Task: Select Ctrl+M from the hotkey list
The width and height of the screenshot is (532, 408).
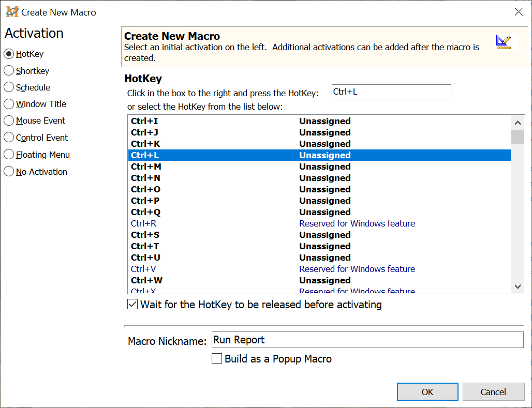Action: tap(146, 167)
